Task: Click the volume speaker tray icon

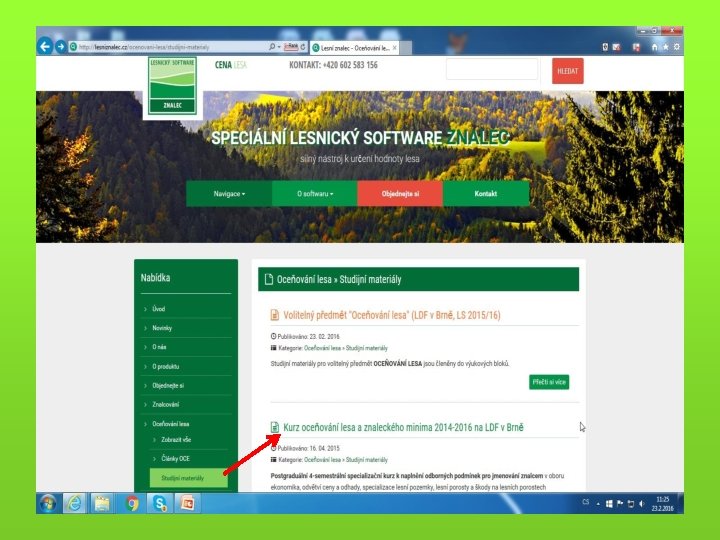Action: point(641,504)
